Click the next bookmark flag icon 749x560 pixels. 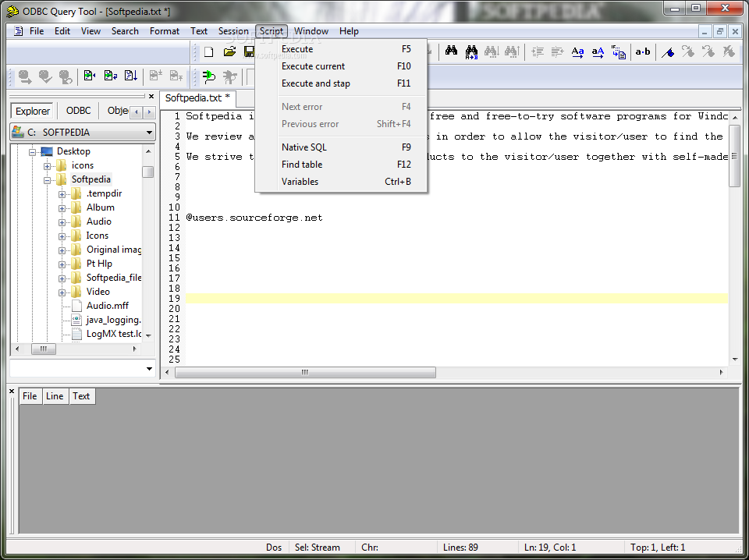pos(688,51)
